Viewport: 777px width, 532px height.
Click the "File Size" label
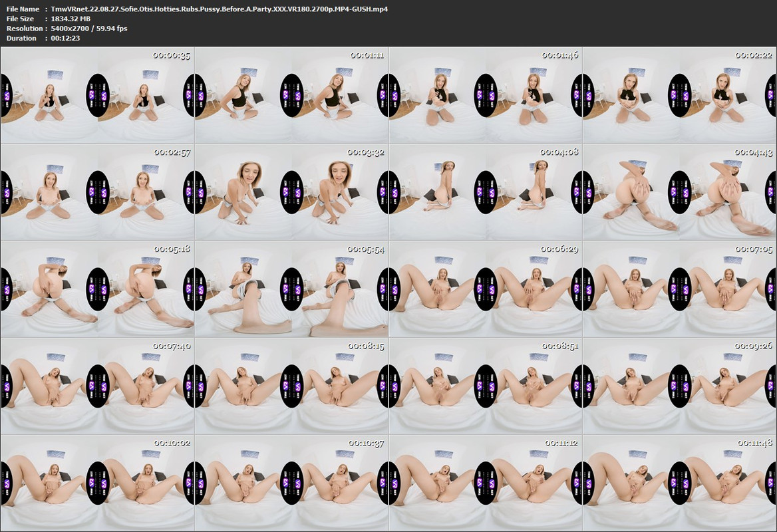[x=21, y=19]
